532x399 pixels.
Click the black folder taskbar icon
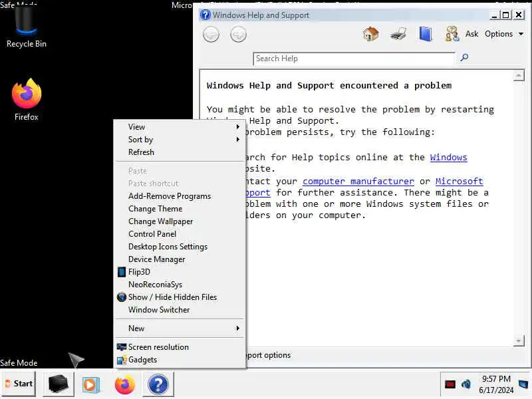[59, 384]
